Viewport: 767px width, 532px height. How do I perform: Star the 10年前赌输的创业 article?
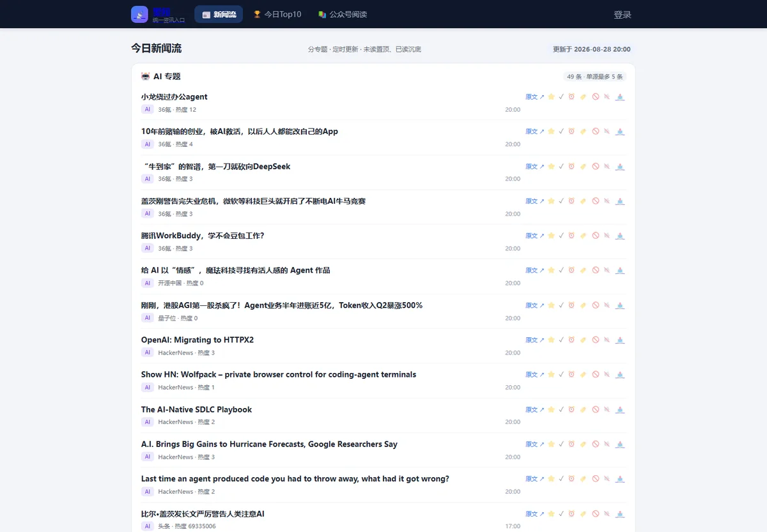(551, 132)
